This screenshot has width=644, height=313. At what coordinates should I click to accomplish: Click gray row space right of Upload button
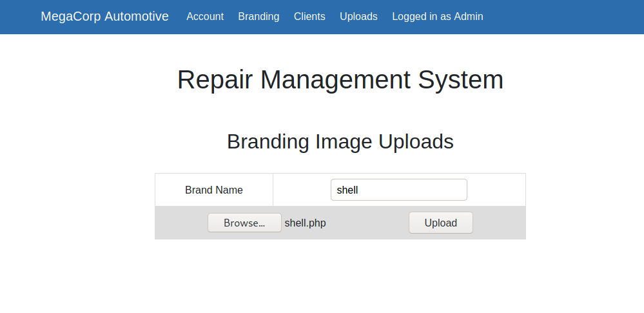[x=500, y=223]
